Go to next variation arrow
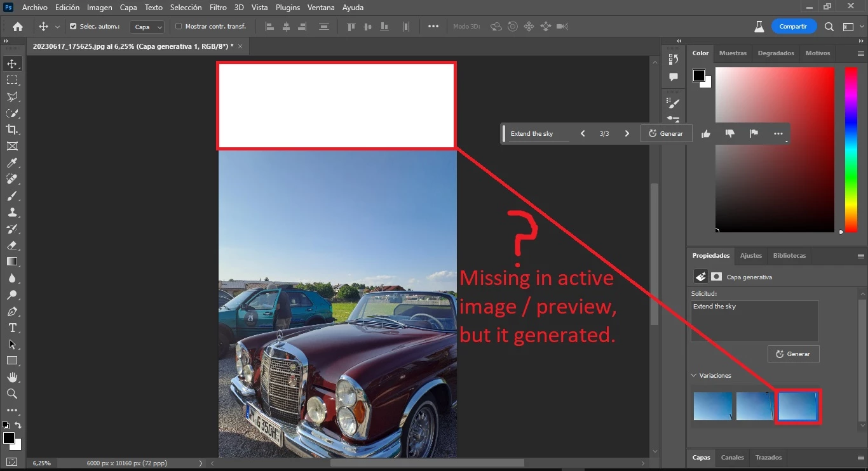 click(x=627, y=133)
